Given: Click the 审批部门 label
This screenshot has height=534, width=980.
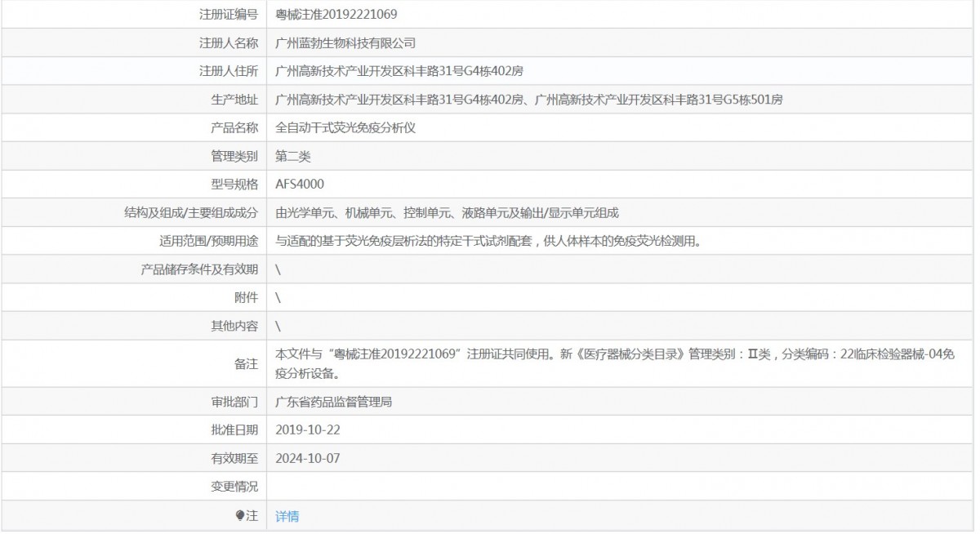Looking at the screenshot, I should click(x=234, y=402).
